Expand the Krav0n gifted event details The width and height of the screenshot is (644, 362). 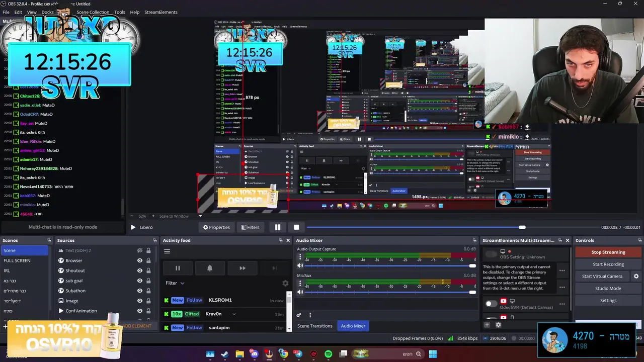click(x=234, y=314)
